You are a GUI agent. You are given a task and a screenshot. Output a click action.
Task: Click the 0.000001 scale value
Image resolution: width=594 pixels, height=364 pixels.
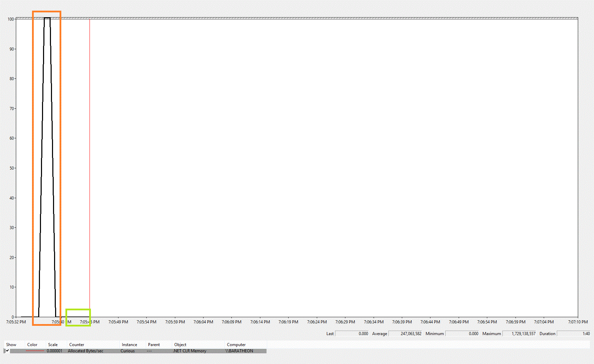coord(54,351)
